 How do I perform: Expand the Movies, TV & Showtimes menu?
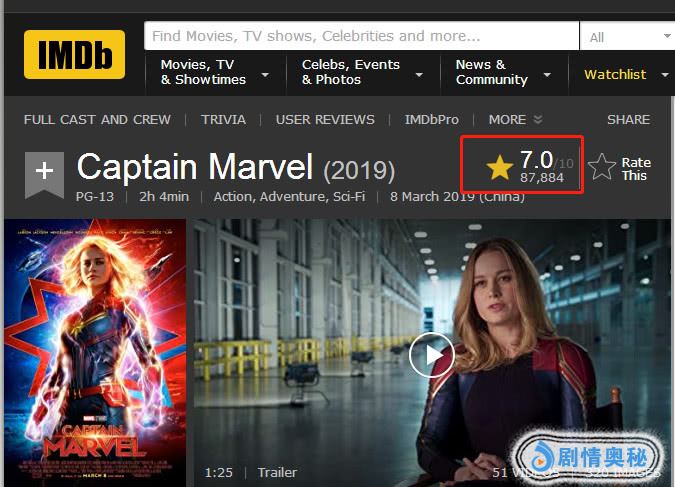pyautogui.click(x=215, y=72)
